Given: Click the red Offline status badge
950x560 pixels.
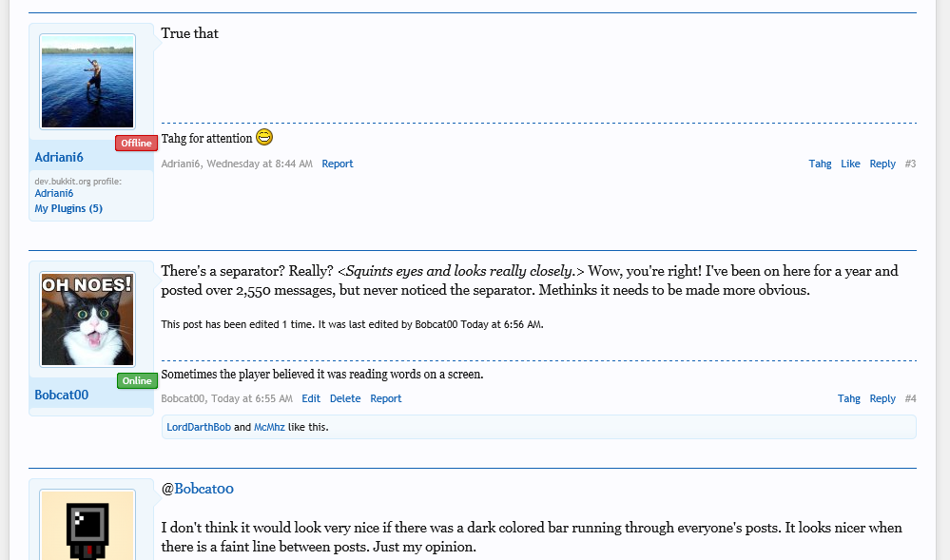Looking at the screenshot, I should (x=136, y=144).
